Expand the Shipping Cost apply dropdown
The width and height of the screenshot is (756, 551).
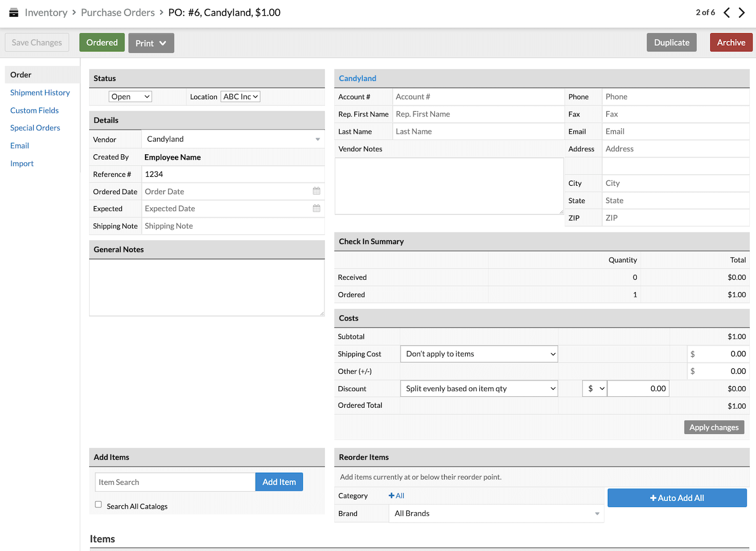pyautogui.click(x=479, y=354)
